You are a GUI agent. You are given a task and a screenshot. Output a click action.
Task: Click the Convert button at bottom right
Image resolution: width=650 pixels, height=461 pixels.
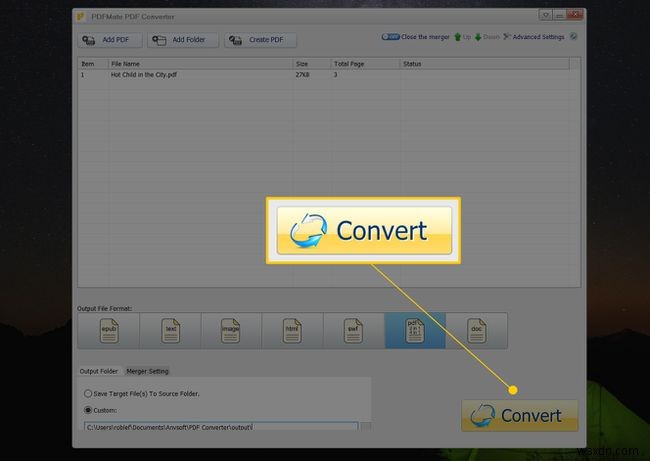[x=519, y=415]
